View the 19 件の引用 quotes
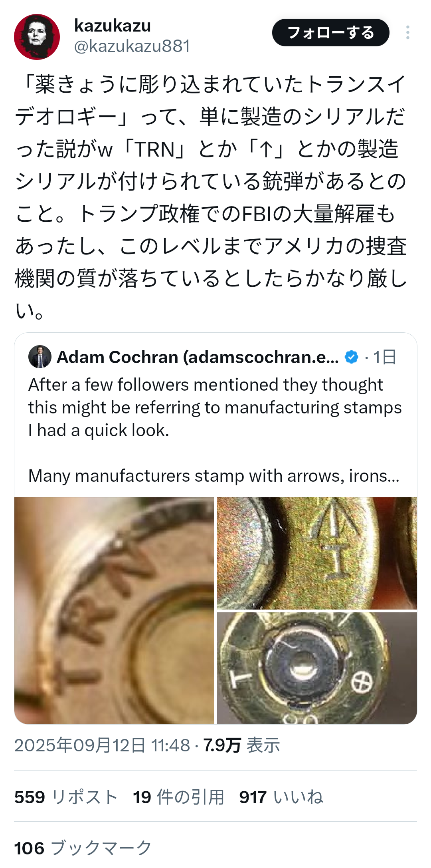The image size is (431, 868). (x=178, y=797)
